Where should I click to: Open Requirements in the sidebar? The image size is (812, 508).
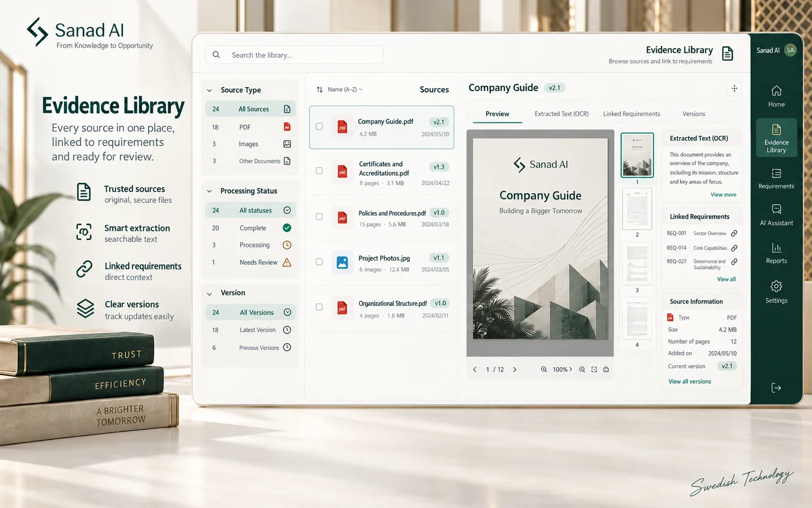[776, 178]
